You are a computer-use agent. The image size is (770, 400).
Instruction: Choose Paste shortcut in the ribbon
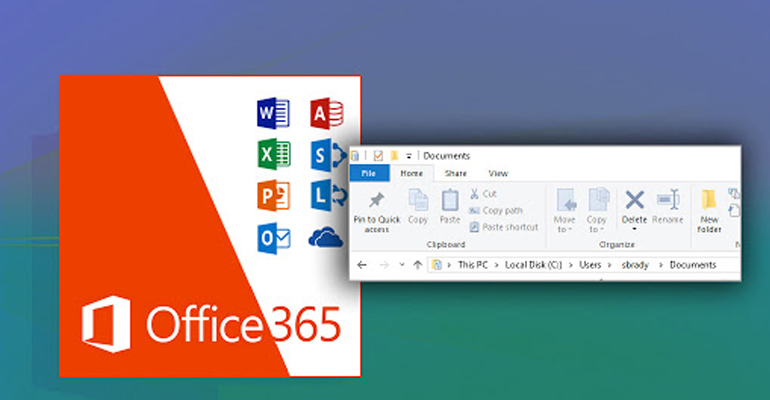click(504, 227)
